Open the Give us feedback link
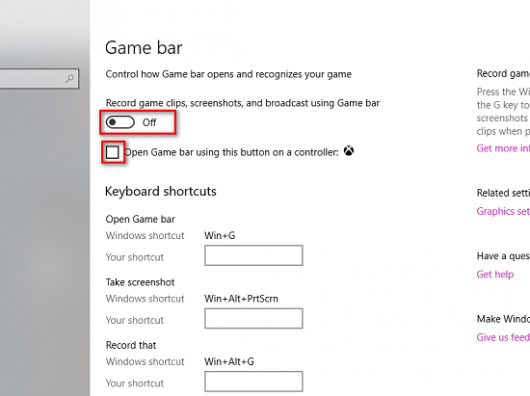This screenshot has width=530, height=396. (x=503, y=337)
